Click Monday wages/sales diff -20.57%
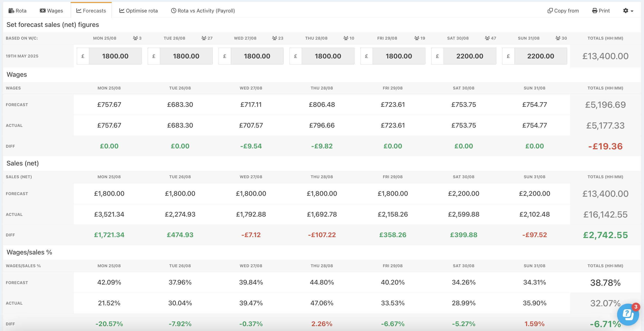644x331 pixels. coord(109,324)
